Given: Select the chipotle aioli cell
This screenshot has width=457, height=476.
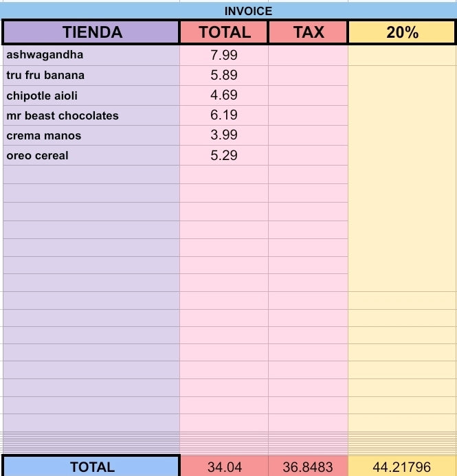Looking at the screenshot, I should tap(91, 95).
